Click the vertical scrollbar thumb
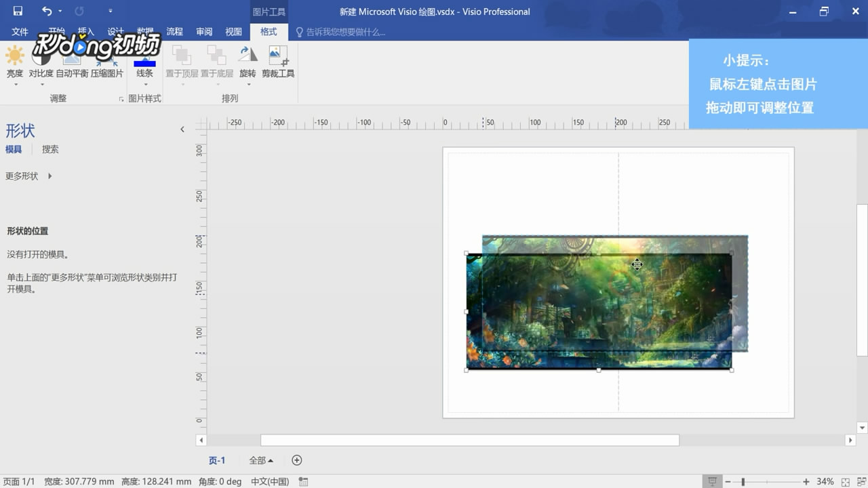Screen dimensions: 868x488 click(863, 279)
